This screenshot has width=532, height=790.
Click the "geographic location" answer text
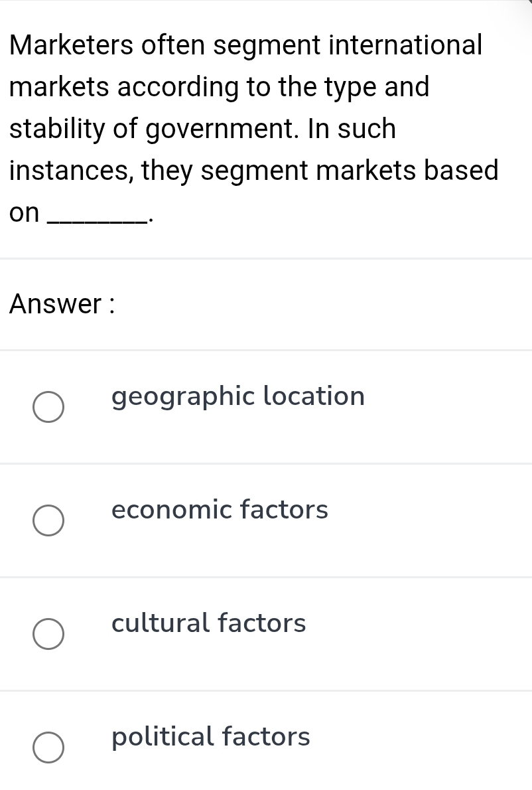click(238, 396)
